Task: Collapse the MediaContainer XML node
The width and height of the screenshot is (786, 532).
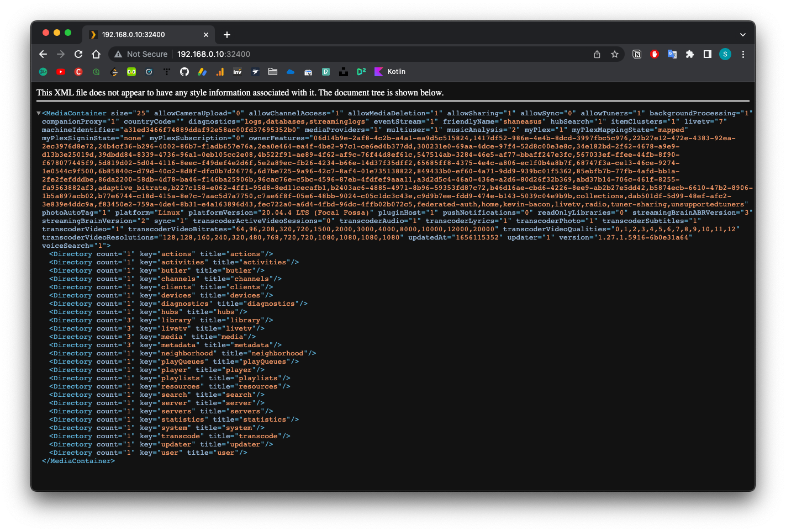Action: point(39,113)
